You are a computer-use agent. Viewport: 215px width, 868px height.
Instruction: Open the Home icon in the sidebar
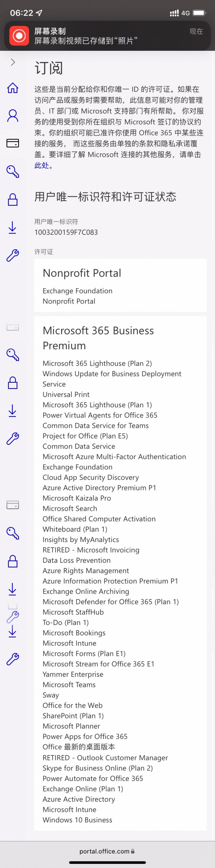(13, 88)
